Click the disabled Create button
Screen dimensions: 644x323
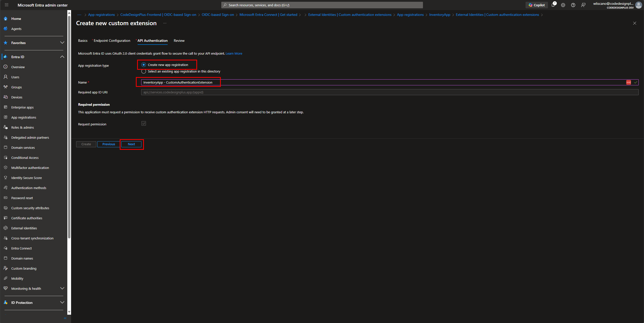pyautogui.click(x=86, y=144)
